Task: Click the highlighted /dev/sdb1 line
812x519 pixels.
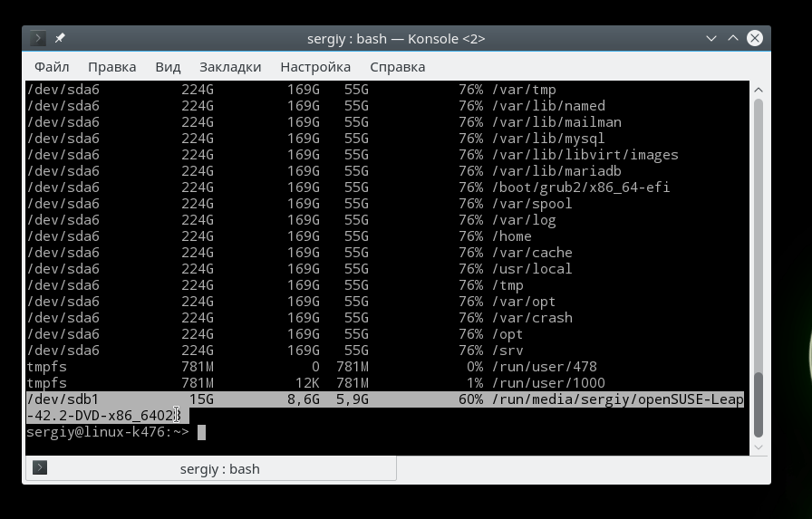Action: click(x=272, y=399)
